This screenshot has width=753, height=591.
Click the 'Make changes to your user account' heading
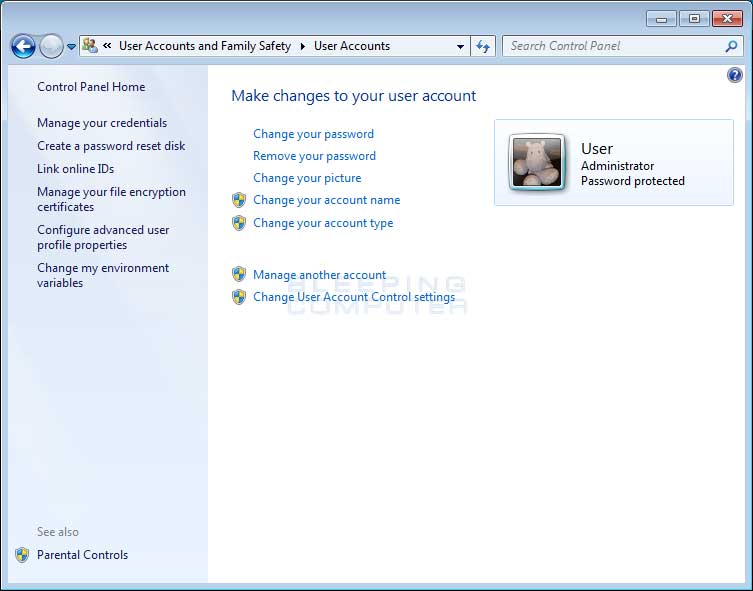(353, 96)
